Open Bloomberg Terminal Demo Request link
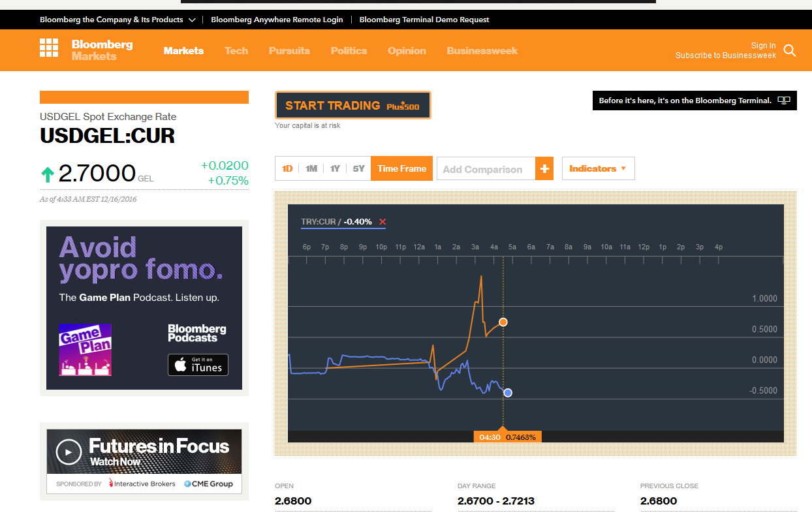The height and width of the screenshot is (513, 812). 424,20
